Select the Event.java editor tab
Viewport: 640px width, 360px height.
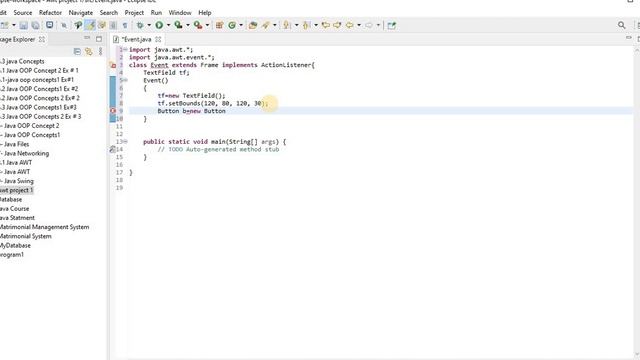click(x=136, y=39)
